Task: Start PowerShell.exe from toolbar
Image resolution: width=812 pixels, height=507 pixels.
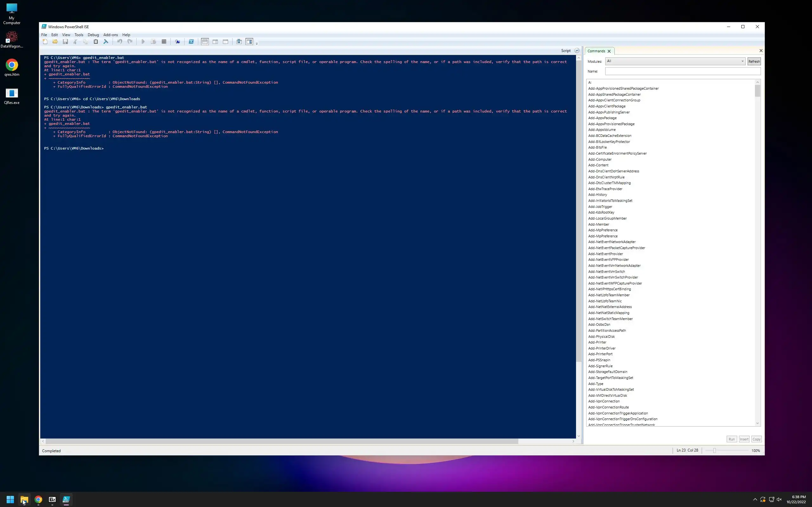Action: (191, 42)
